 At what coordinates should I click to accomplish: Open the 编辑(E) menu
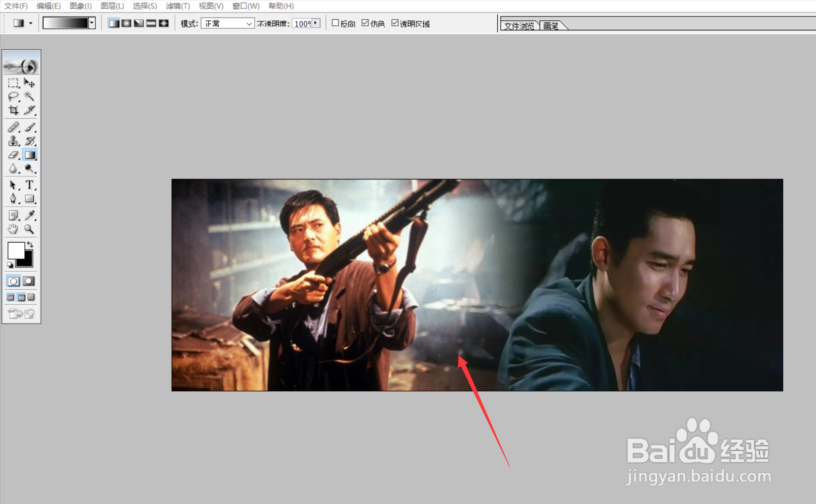48,6
